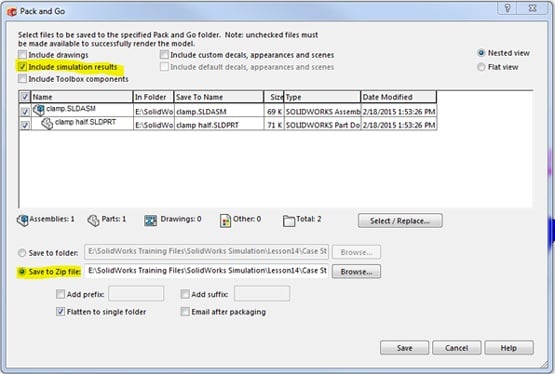Close the Pack and Go dialog
555x374 pixels.
[x=532, y=8]
